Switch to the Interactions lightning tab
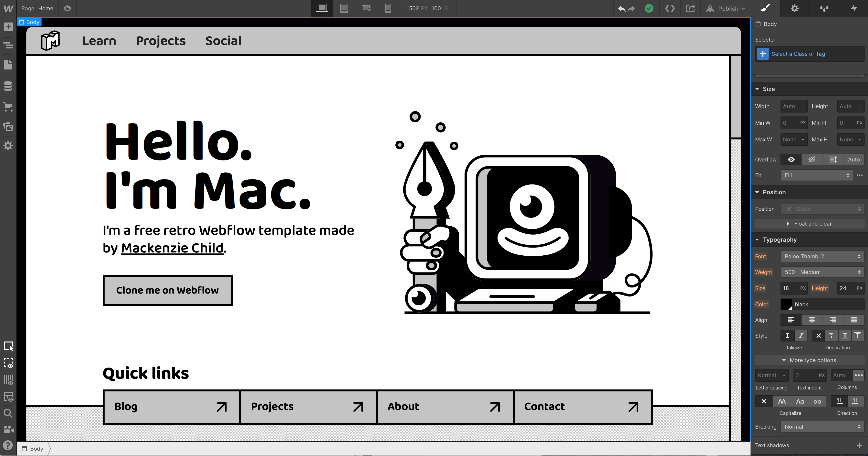The height and width of the screenshot is (456, 868). pyautogui.click(x=854, y=8)
